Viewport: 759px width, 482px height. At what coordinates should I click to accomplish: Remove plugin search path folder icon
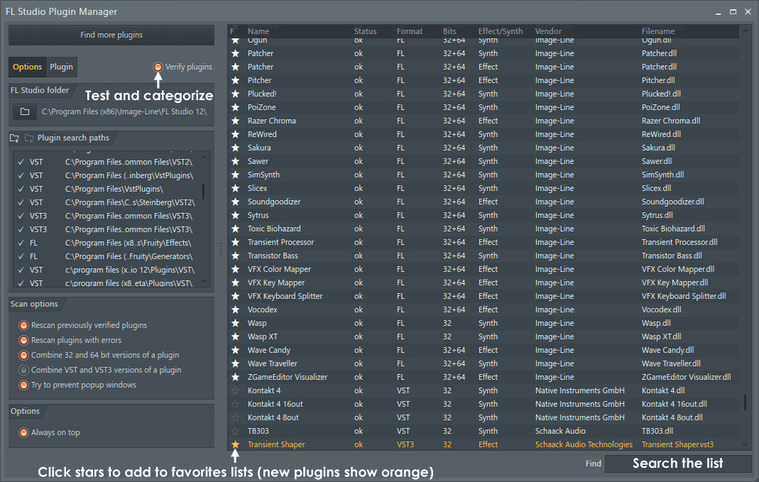29,138
